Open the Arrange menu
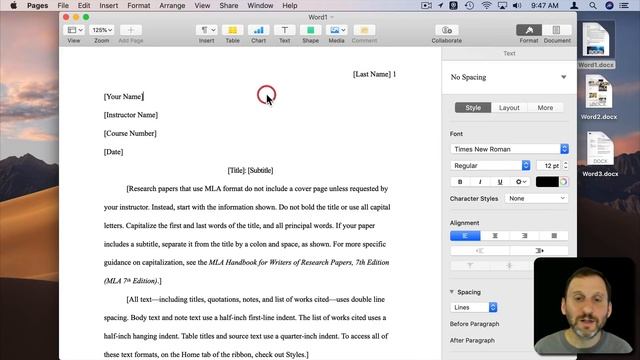Image resolution: width=640 pixels, height=360 pixels. pos(172,6)
